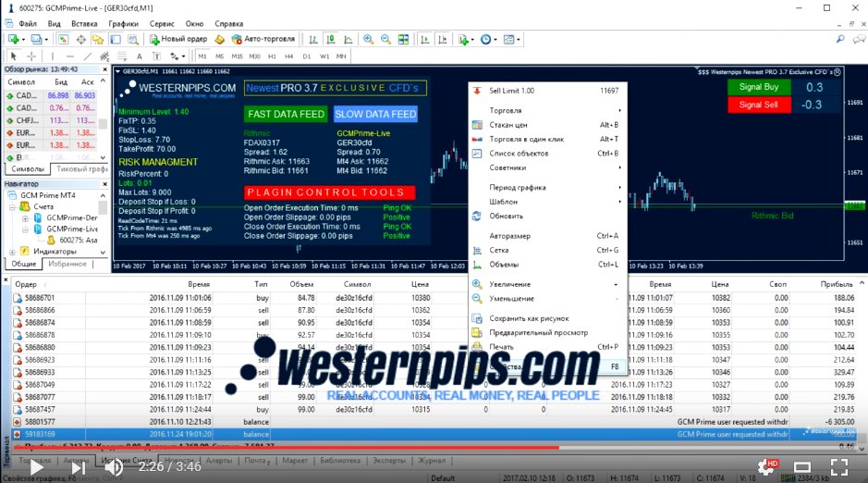Click the tile windows icon
Screen dimensions: 868x483
click(x=404, y=40)
